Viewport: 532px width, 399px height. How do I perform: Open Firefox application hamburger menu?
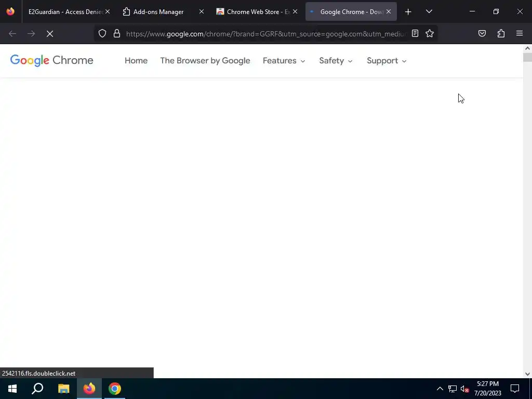[520, 33]
